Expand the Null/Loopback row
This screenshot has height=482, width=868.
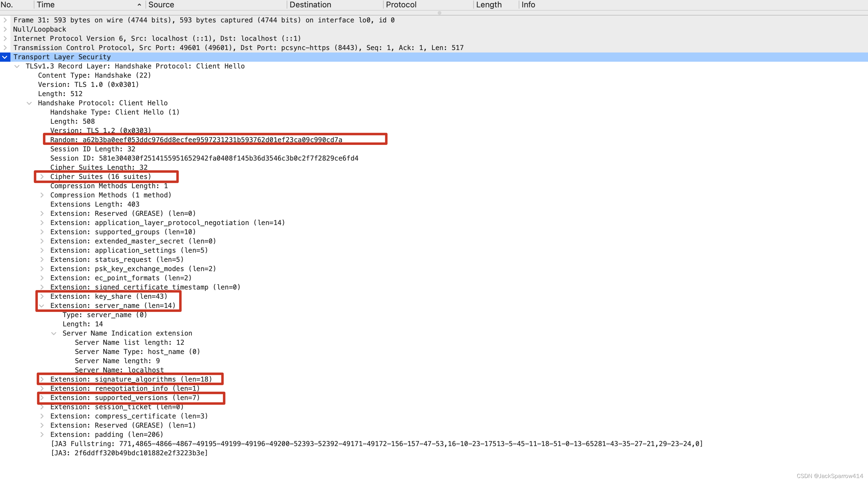[5, 29]
